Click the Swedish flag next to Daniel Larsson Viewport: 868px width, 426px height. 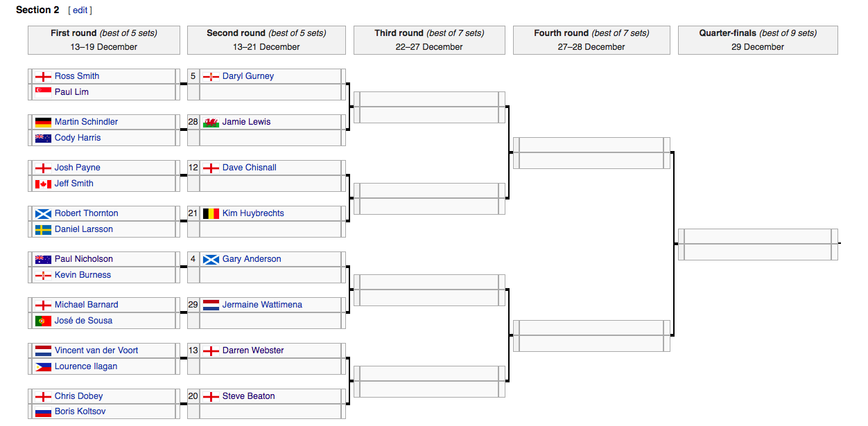pos(43,229)
